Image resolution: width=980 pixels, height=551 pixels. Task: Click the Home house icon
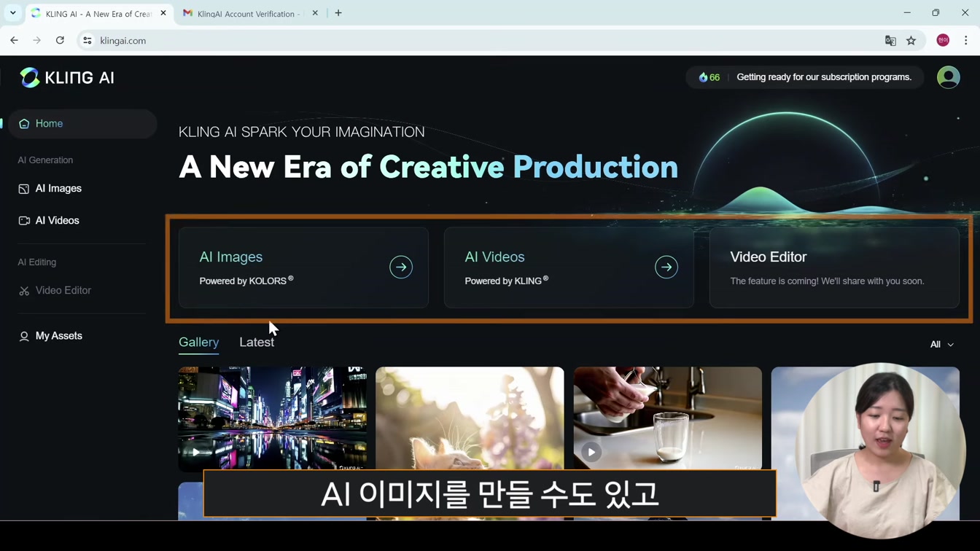pyautogui.click(x=24, y=124)
